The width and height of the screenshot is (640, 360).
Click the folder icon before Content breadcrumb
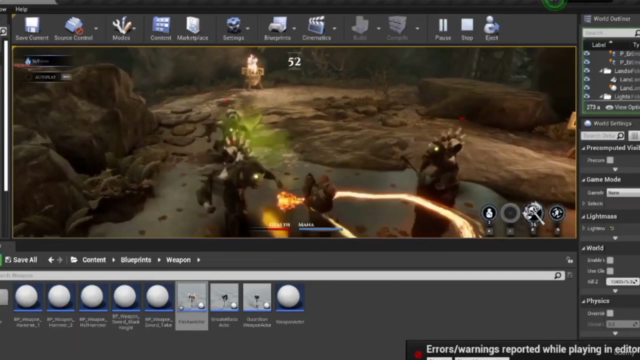(x=74, y=260)
